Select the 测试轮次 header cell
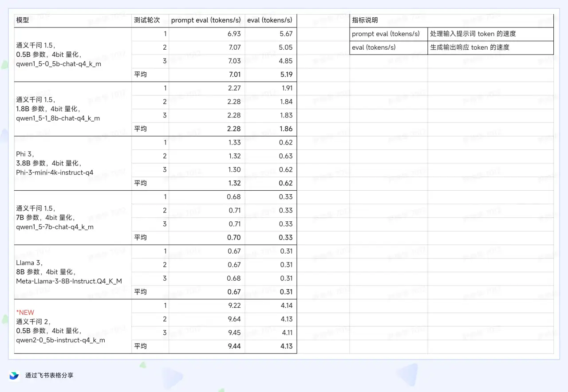The height and width of the screenshot is (392, 568). click(x=150, y=20)
